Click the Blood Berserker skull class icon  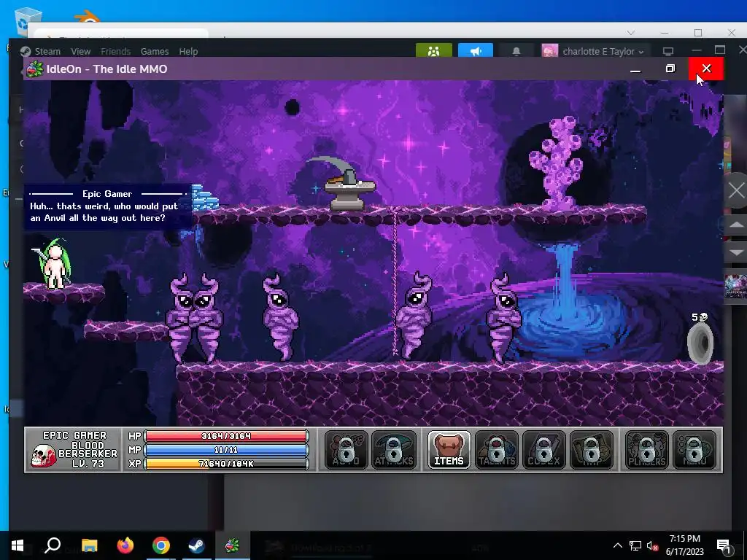coord(43,456)
